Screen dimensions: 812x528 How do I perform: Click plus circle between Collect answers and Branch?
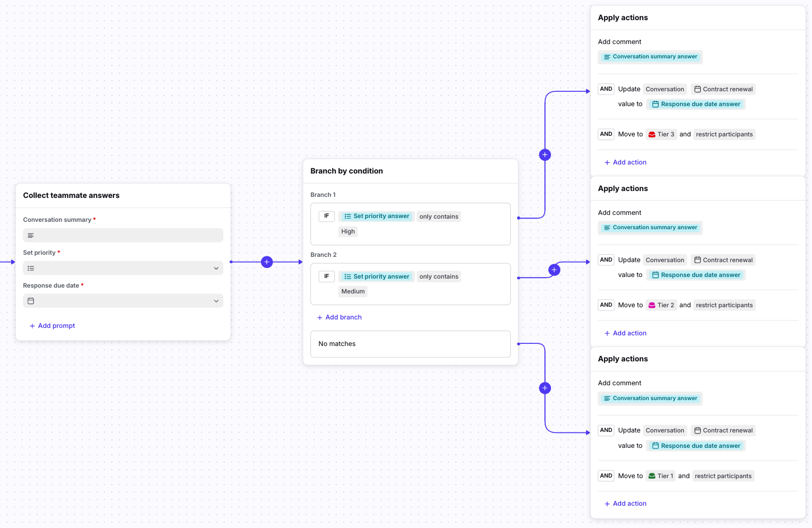point(267,262)
